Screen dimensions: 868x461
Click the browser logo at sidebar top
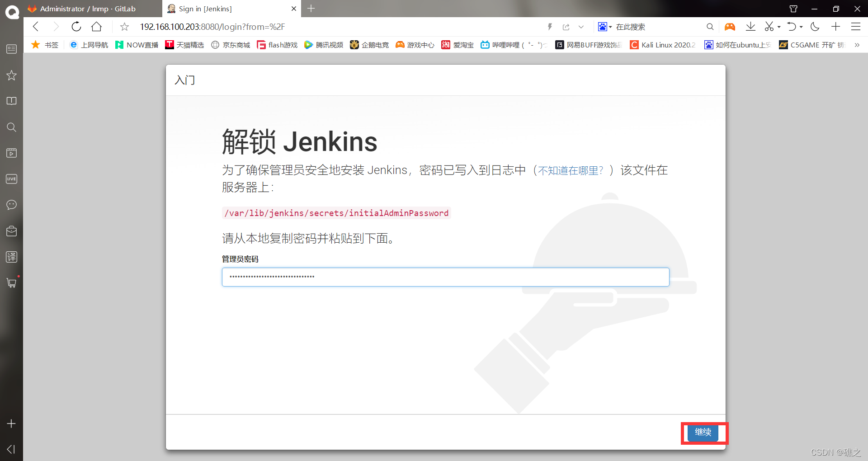12,12
